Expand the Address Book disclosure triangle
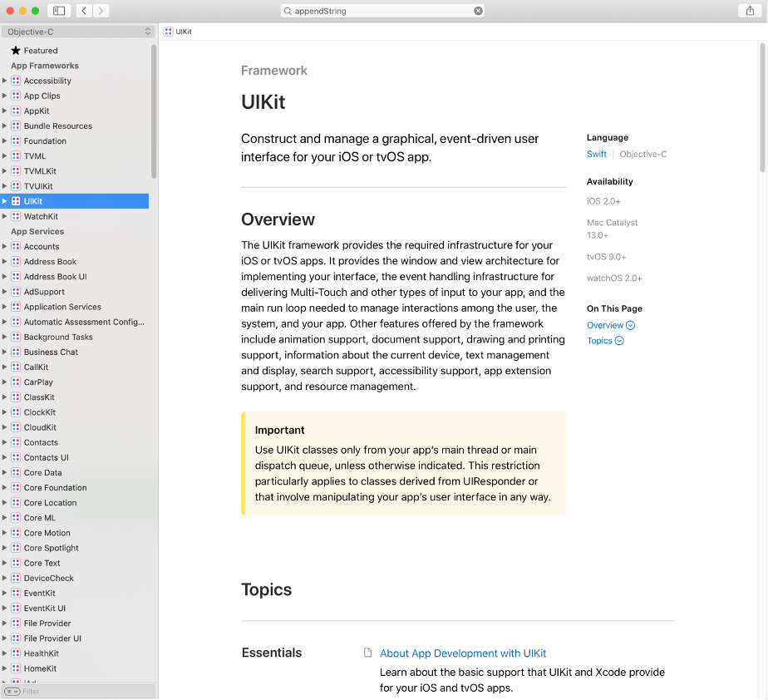The width and height of the screenshot is (768, 700). (x=4, y=262)
